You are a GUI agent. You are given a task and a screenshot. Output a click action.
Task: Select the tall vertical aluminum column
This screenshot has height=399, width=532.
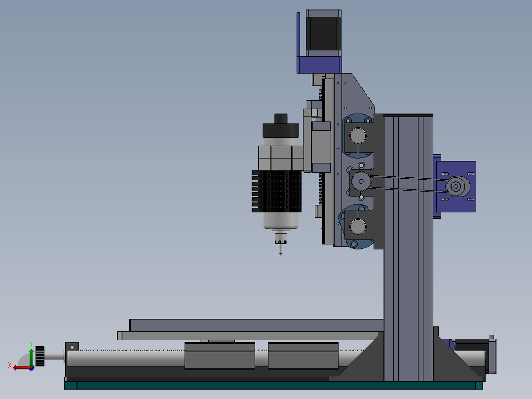[x=408, y=247]
